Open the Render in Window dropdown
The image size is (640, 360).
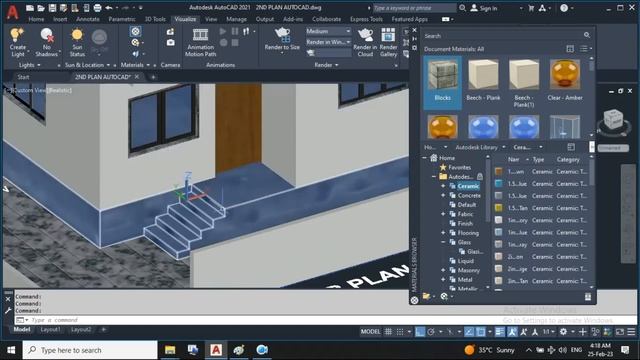pos(328,42)
